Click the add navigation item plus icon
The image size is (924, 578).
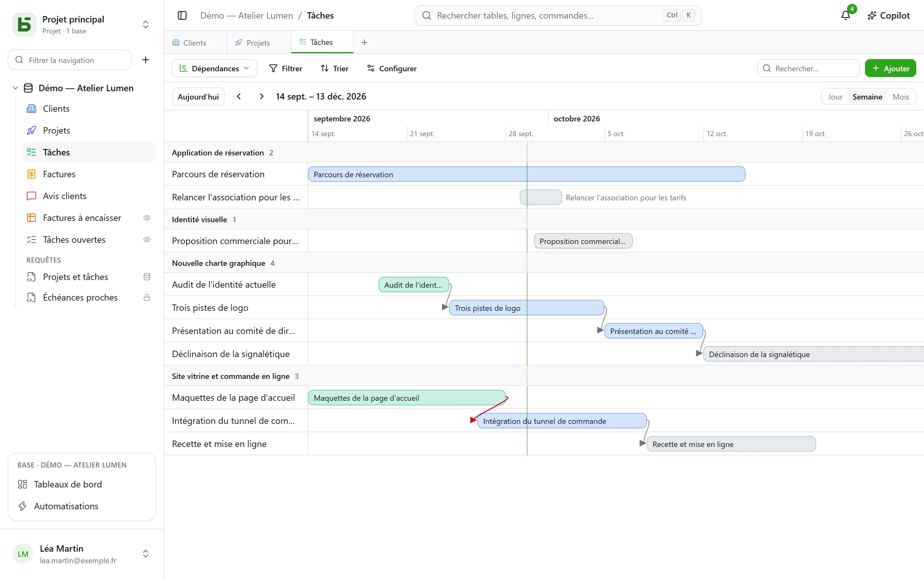tap(145, 60)
